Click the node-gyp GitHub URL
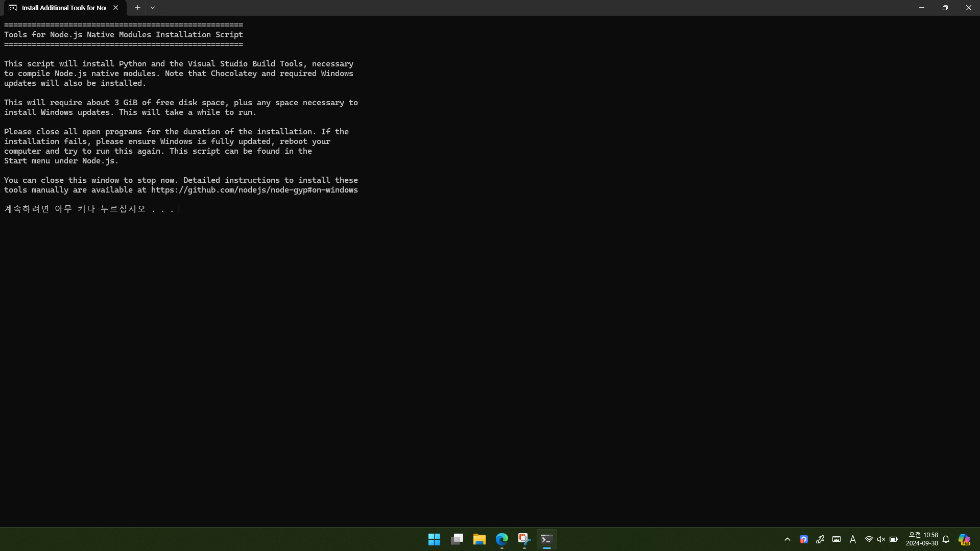 pos(254,190)
